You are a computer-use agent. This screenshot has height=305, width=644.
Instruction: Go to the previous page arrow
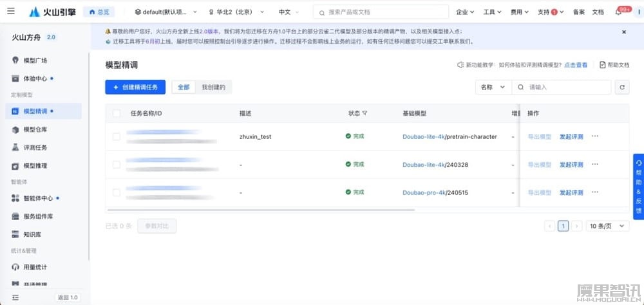(x=549, y=226)
